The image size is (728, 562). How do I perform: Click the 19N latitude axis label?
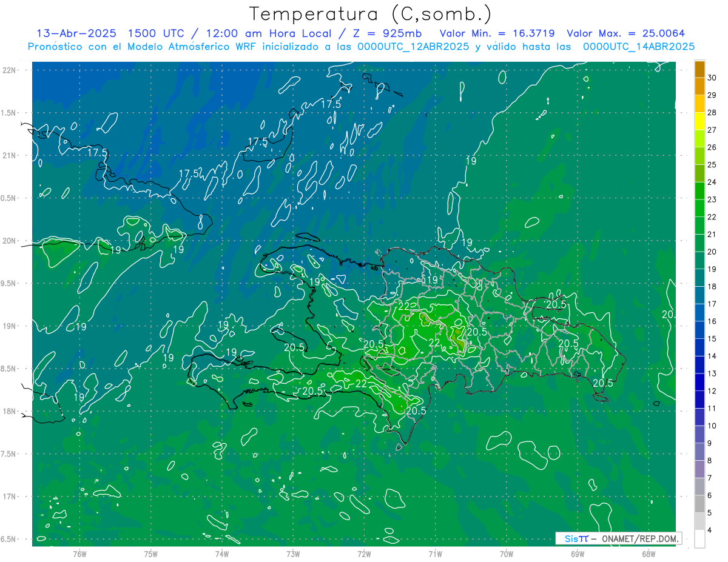pos(9,326)
